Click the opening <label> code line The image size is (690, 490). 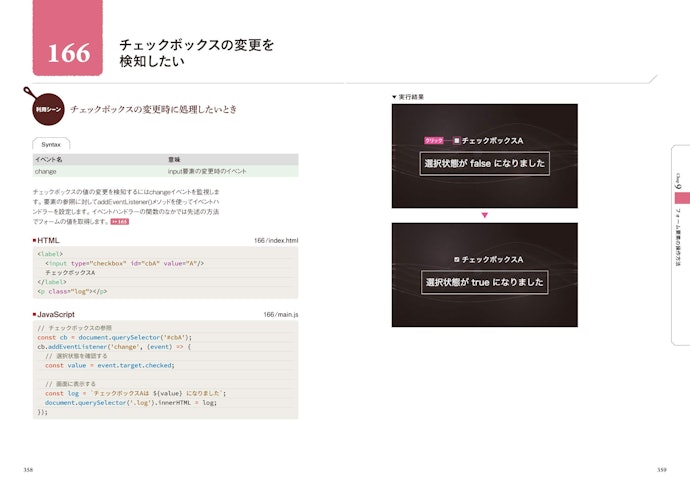tap(50, 254)
